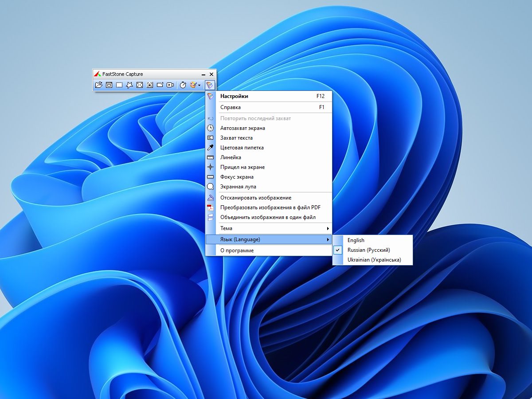Minimize the FastStone Capture panel
The width and height of the screenshot is (532, 399).
click(203, 74)
